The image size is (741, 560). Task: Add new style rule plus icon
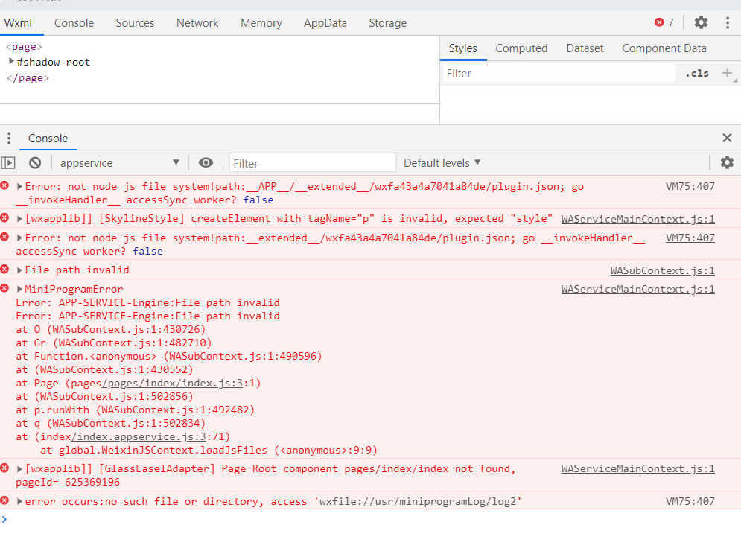click(727, 73)
